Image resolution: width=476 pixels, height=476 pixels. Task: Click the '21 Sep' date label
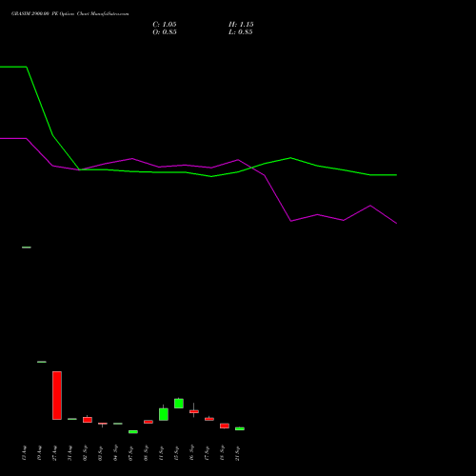click(238, 453)
